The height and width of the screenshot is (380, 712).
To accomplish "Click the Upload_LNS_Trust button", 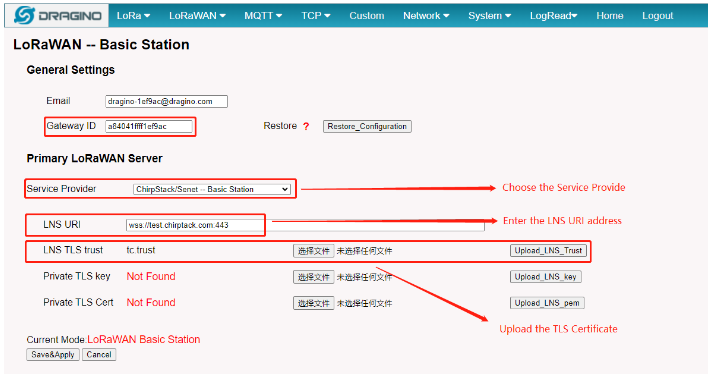I will 548,251.
